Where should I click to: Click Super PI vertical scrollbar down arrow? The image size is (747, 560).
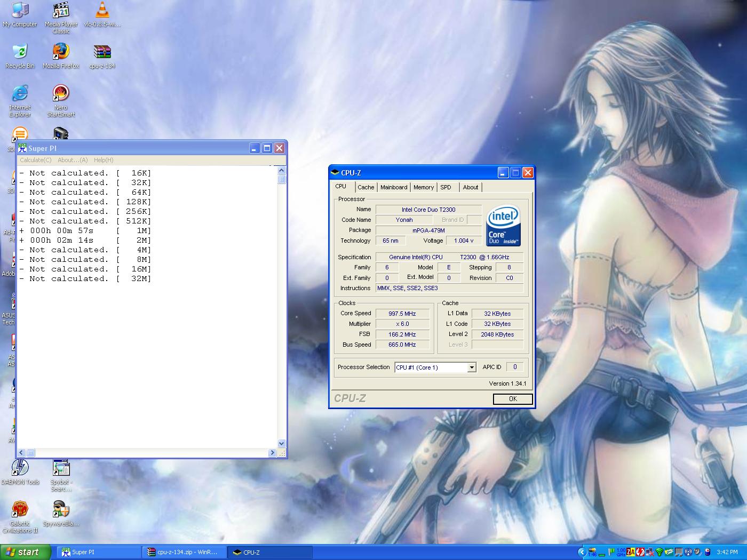coord(282,444)
